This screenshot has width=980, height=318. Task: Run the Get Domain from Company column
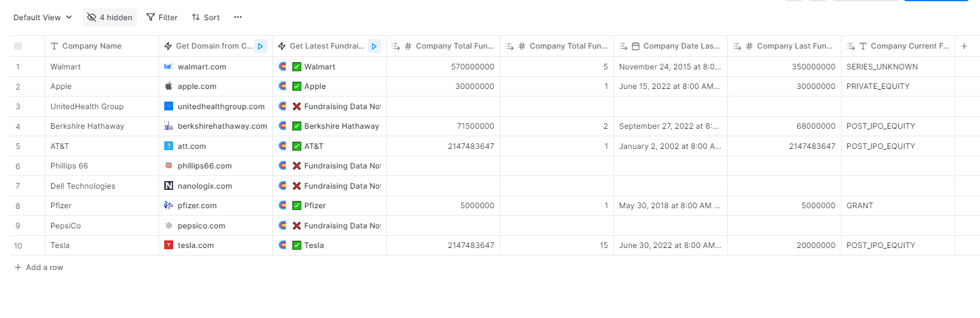pos(260,46)
